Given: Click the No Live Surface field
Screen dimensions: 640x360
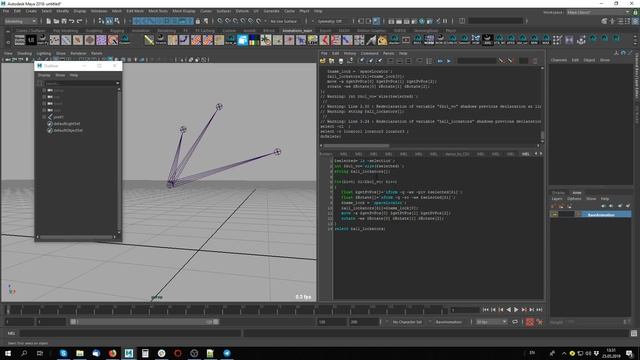Looking at the screenshot, I should (x=284, y=21).
